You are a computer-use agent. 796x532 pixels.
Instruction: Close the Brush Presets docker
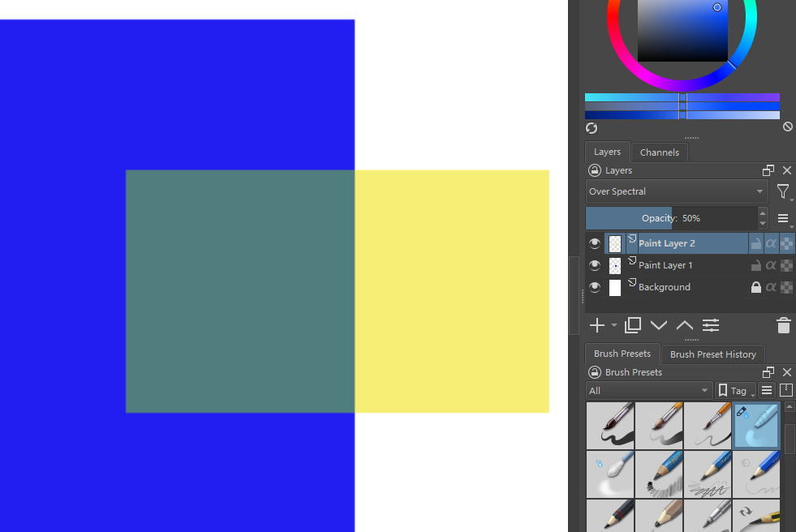click(x=787, y=372)
